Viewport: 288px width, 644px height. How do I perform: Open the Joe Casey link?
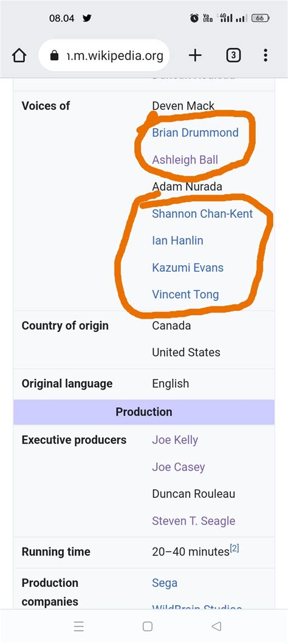point(178,467)
